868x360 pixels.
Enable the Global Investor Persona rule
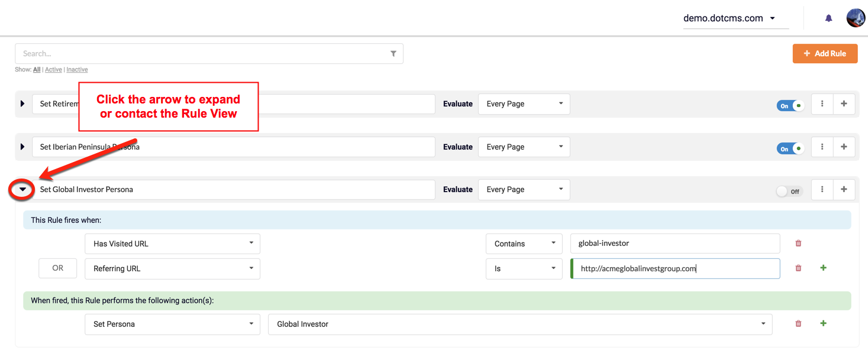(x=789, y=192)
